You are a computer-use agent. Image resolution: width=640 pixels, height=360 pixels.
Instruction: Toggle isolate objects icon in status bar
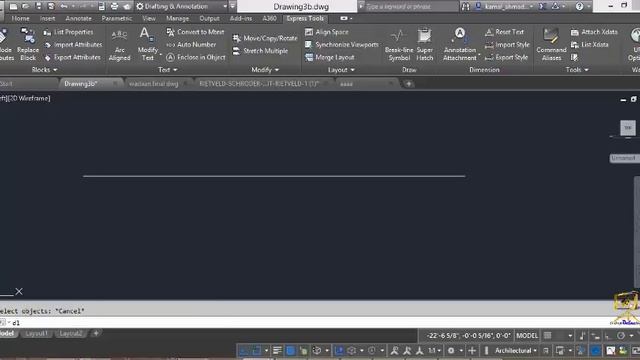581,350
